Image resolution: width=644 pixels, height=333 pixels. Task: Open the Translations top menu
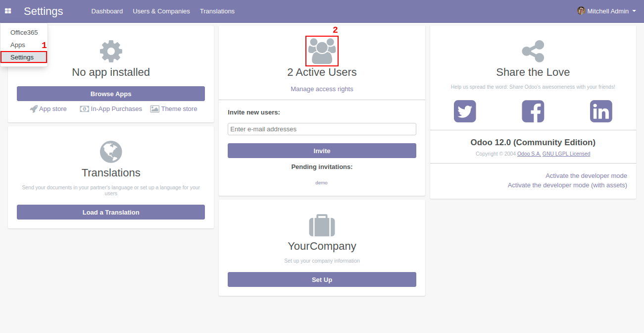[217, 11]
